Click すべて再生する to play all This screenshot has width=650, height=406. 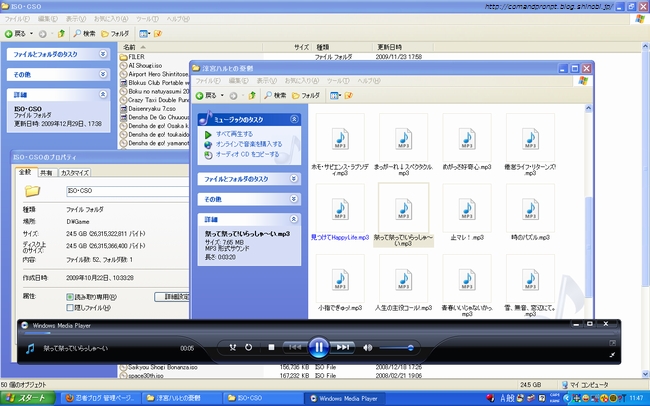click(x=234, y=134)
